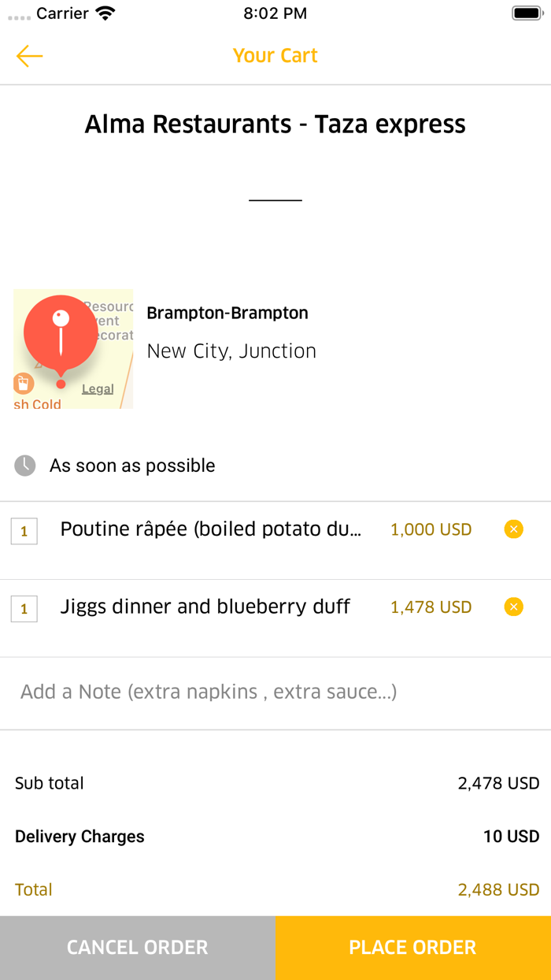551x980 pixels.
Task: Select the Jiggs dinner quantity box
Action: point(24,607)
